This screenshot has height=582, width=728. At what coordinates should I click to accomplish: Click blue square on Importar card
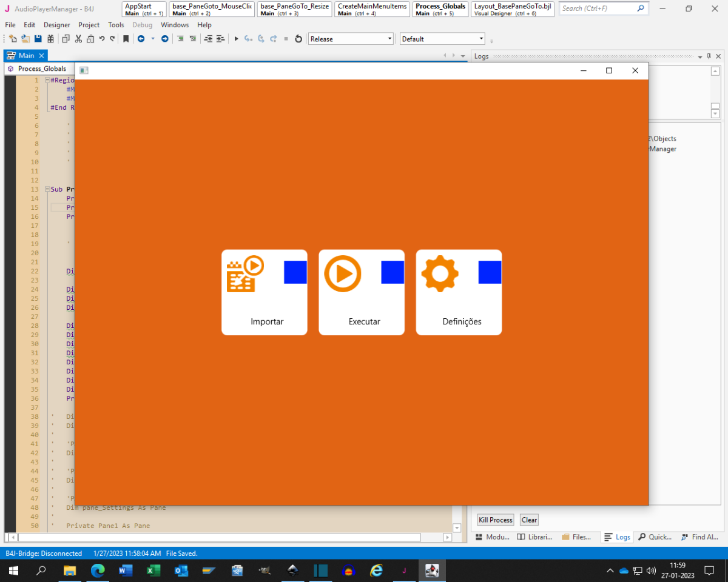[295, 272]
